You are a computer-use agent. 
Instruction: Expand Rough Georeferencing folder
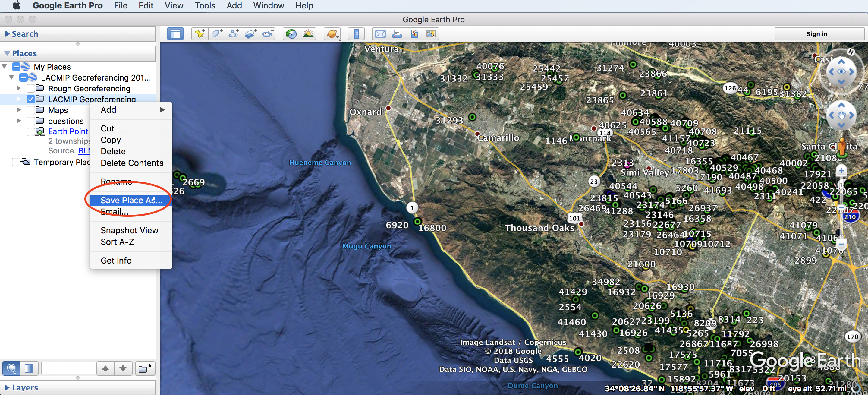pyautogui.click(x=18, y=88)
